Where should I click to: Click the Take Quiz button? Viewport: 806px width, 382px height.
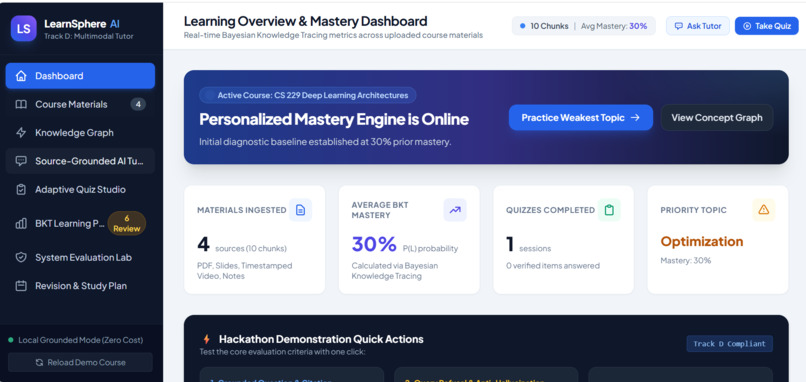766,26
